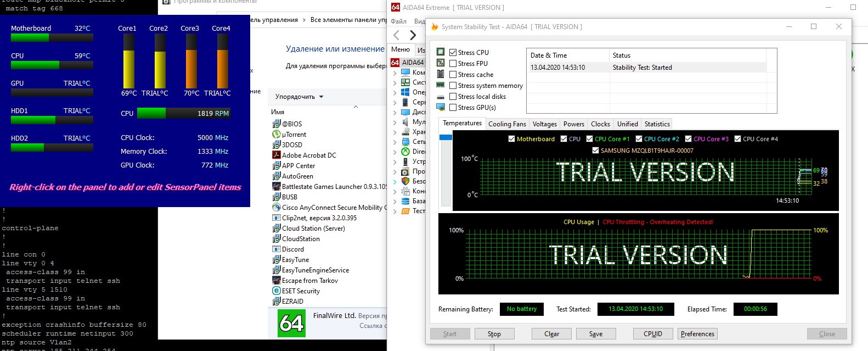Viewport: 868px width, 351px height.
Task: Click the Save button
Action: pyautogui.click(x=596, y=333)
